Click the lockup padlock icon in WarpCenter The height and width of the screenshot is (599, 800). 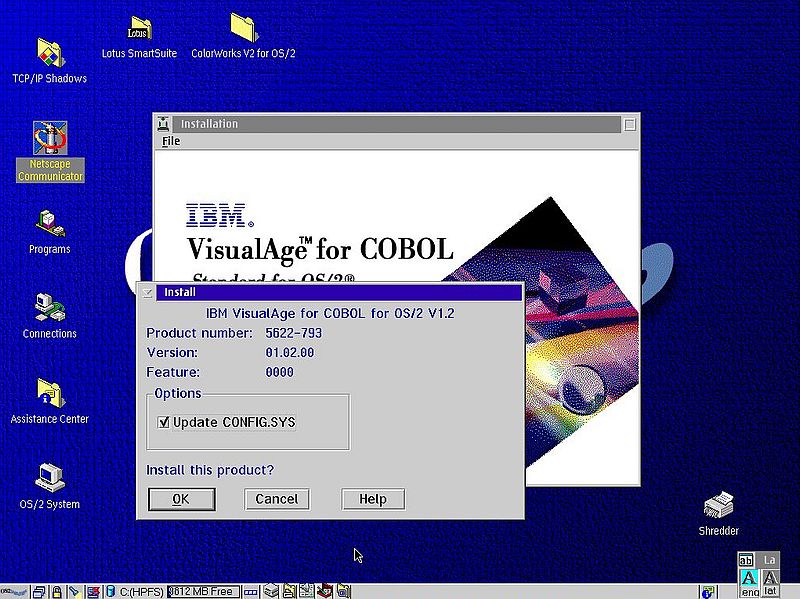coord(57,592)
